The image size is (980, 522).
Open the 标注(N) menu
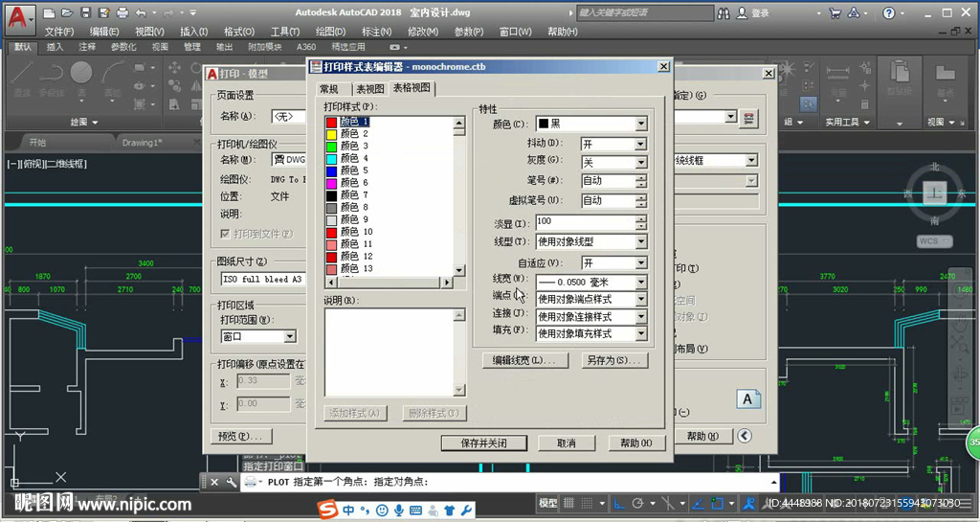pyautogui.click(x=376, y=32)
